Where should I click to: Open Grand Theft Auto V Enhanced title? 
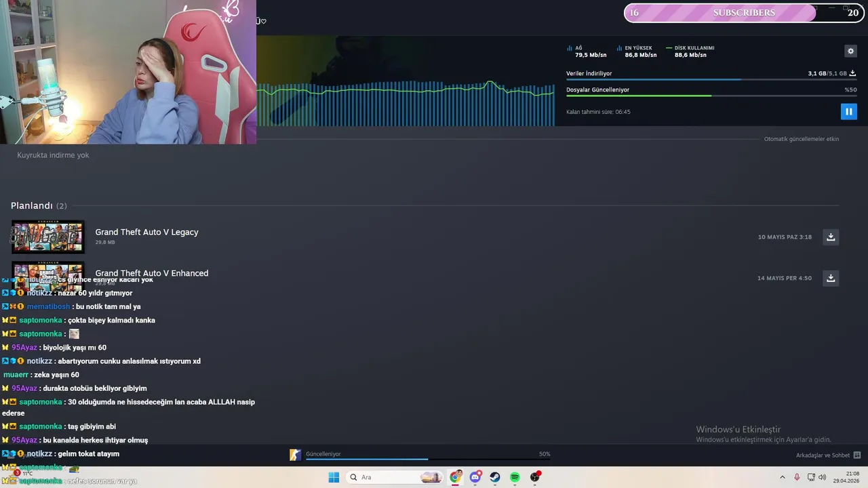tap(151, 273)
